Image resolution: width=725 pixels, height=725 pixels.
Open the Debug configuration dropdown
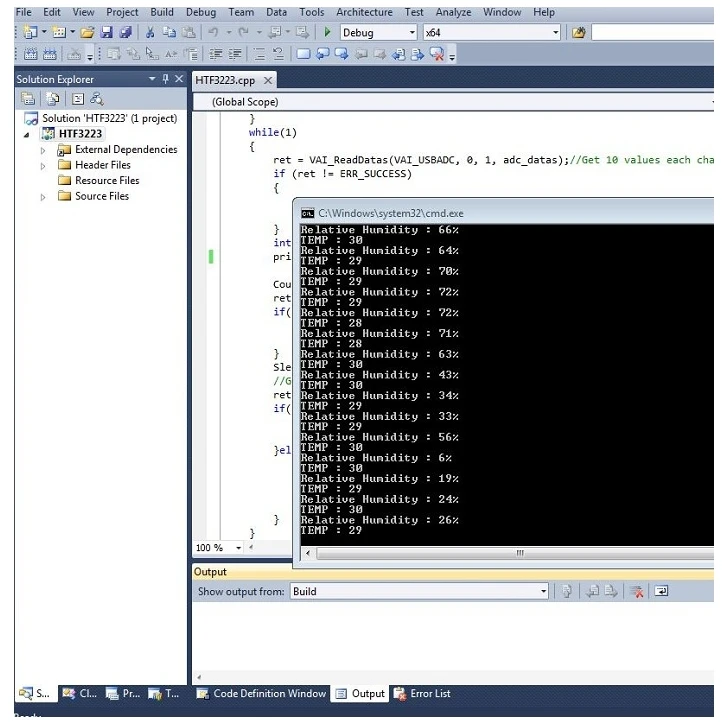pyautogui.click(x=411, y=33)
